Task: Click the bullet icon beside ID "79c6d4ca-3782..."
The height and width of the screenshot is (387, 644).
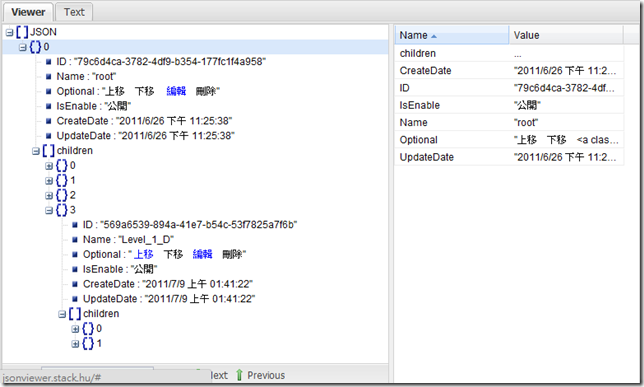Action: [48, 62]
